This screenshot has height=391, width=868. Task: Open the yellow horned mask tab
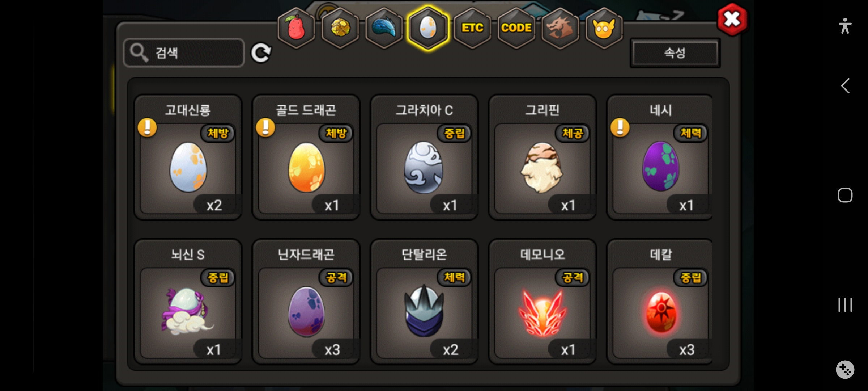604,28
